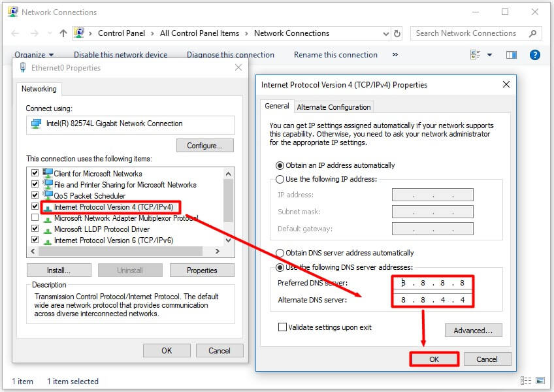Cancel the TCP/IPv4 Properties dialog

[487, 359]
